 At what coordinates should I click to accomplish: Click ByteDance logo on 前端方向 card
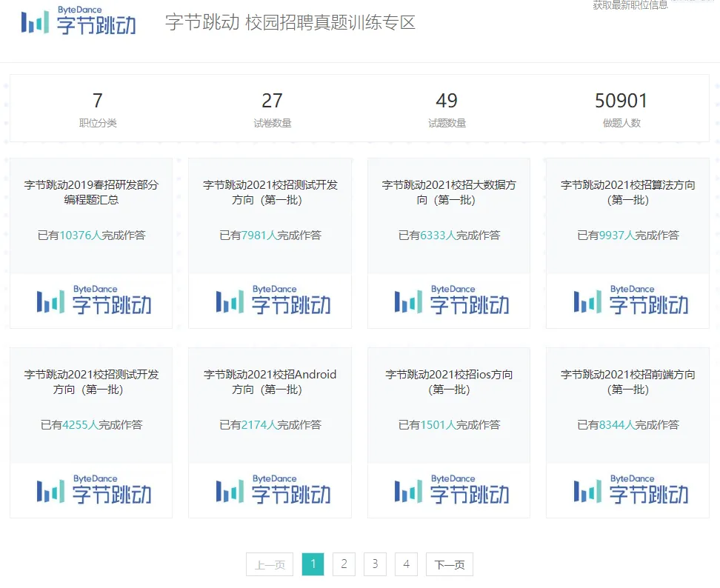point(630,490)
